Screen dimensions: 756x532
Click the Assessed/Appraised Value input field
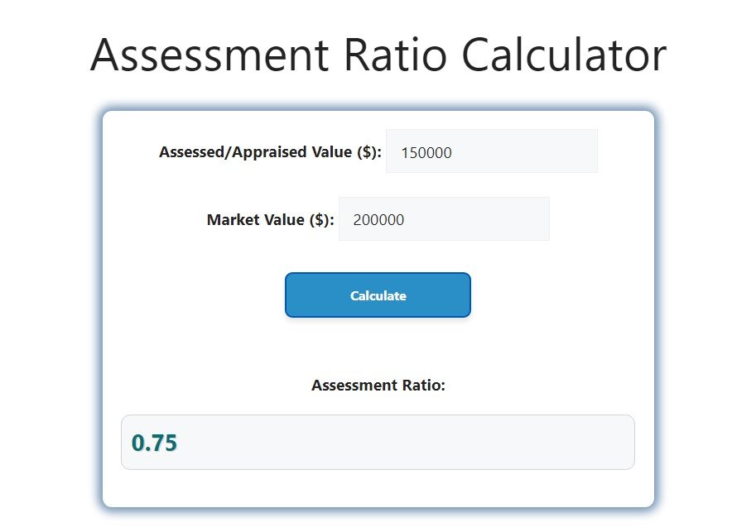pos(491,151)
